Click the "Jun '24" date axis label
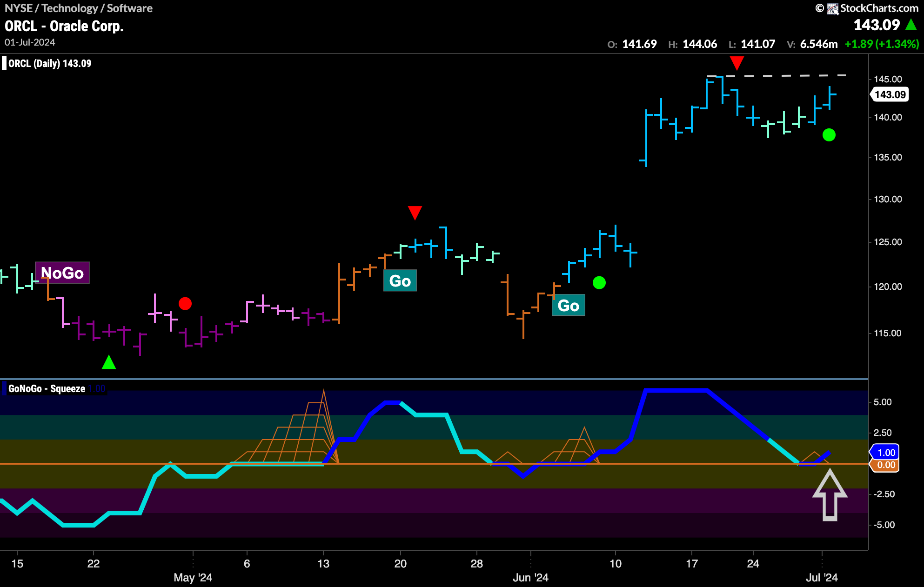 pyautogui.click(x=530, y=578)
